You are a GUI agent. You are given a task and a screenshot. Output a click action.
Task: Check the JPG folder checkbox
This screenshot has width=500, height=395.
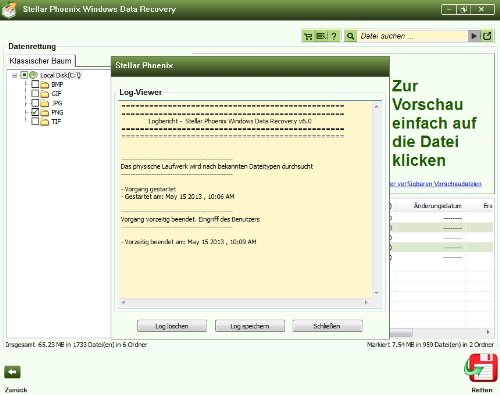tap(35, 103)
